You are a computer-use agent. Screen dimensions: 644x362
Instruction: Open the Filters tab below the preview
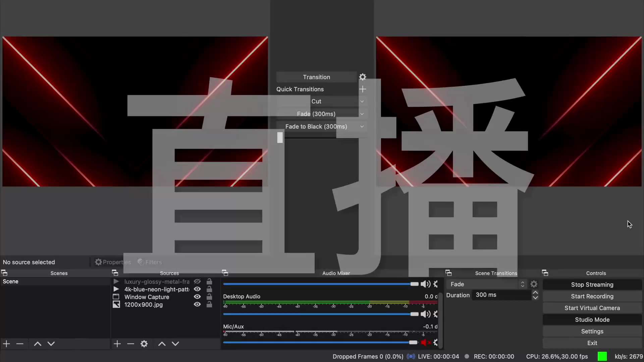(150, 262)
